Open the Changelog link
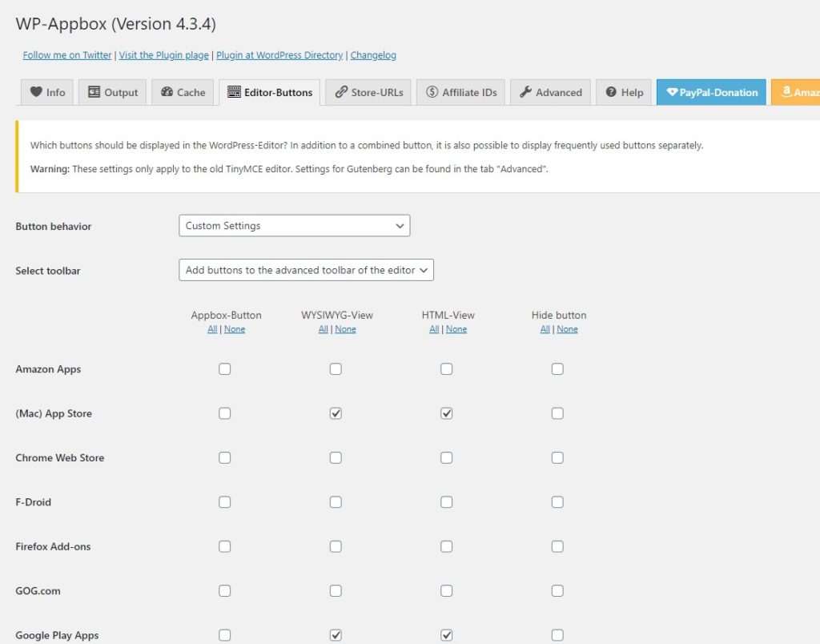Viewport: 820px width, 644px height. (373, 55)
